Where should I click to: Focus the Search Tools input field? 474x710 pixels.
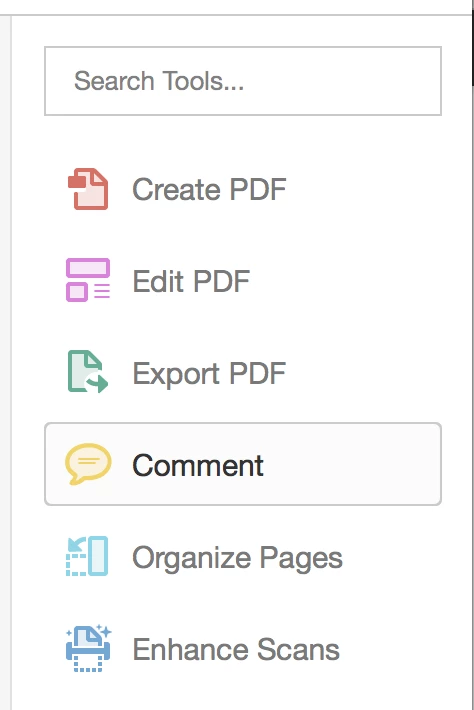(x=243, y=81)
